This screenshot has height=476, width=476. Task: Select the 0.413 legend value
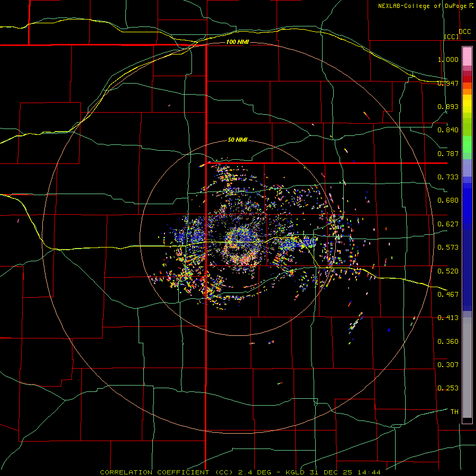[448, 318]
